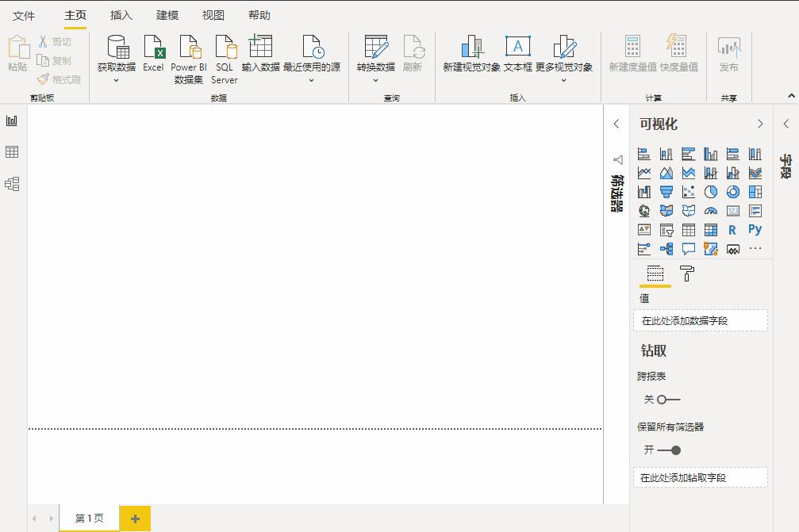Insert a 文本框 text box

[517, 54]
